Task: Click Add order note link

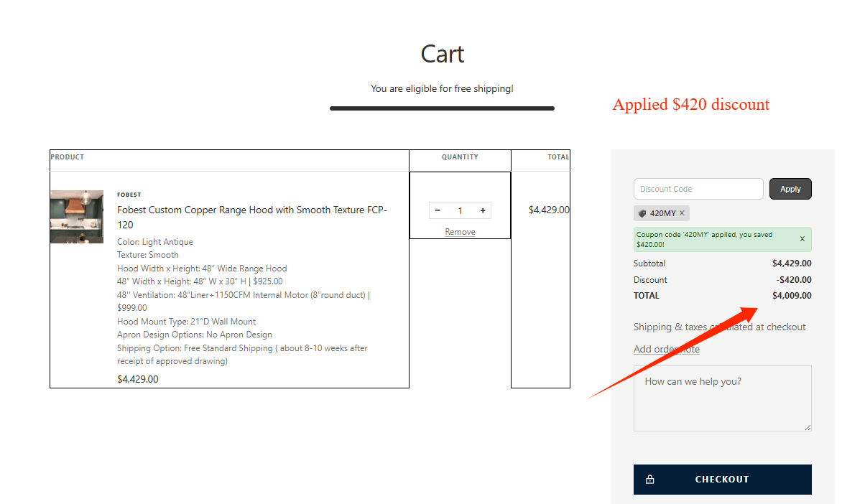Action: (x=667, y=349)
